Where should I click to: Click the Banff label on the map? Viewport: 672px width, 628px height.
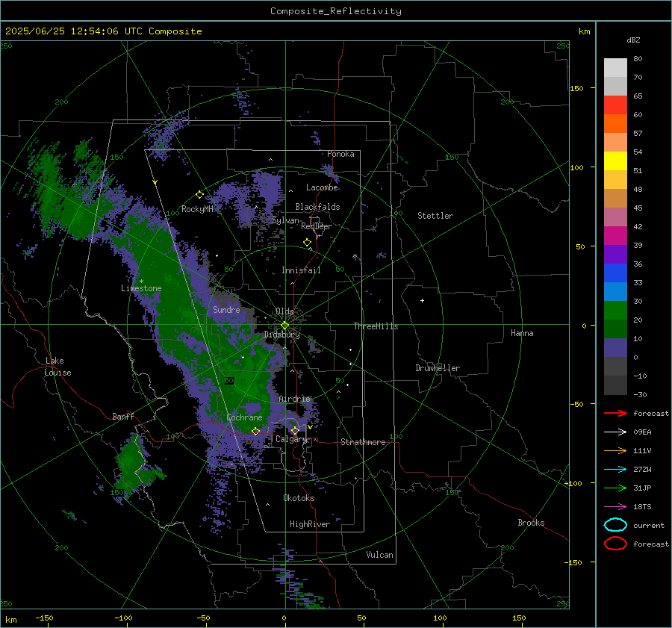[123, 416]
